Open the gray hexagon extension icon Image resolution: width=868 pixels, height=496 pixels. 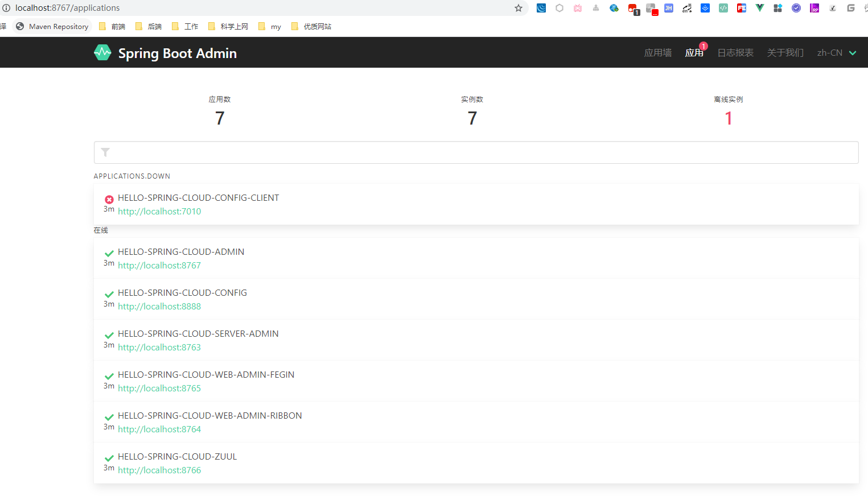[x=560, y=8]
